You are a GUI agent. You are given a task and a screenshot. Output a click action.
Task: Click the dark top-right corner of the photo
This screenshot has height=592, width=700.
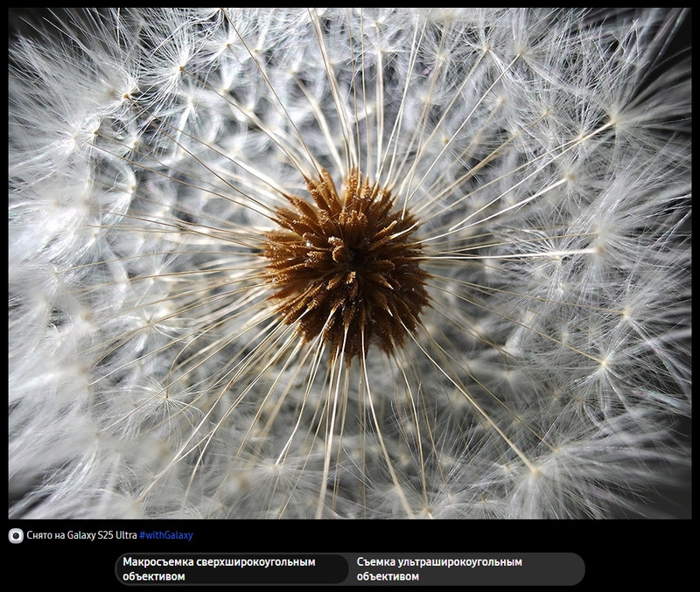tap(678, 22)
